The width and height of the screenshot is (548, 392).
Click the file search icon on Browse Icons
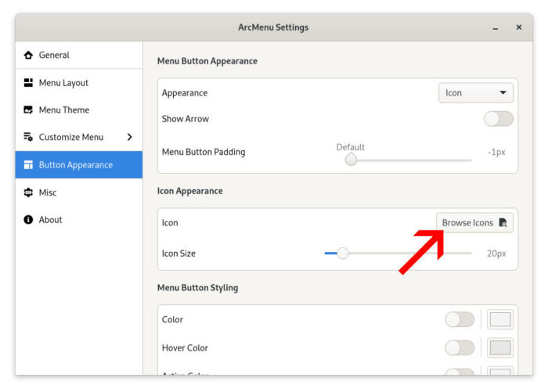point(503,222)
